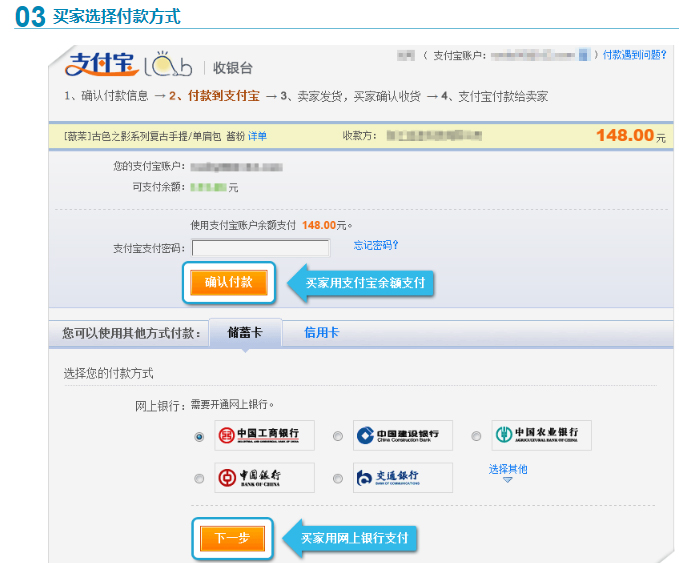Screen dimensions: 679x563
Task: Switch to the 信用卡 tab
Action: (x=321, y=333)
